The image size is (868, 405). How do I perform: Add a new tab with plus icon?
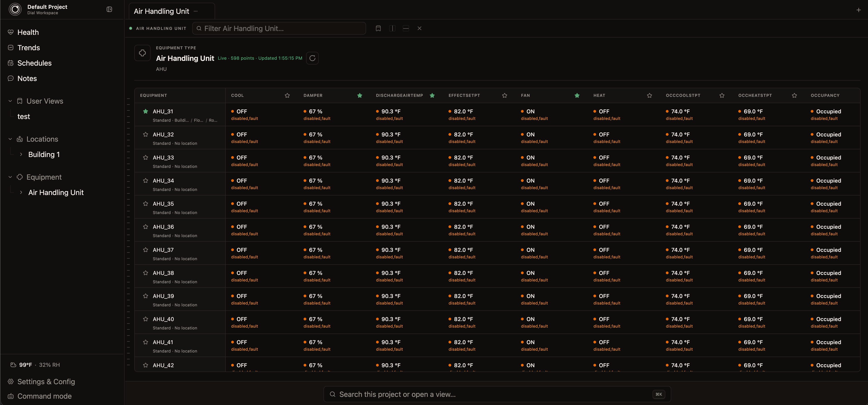pyautogui.click(x=858, y=10)
